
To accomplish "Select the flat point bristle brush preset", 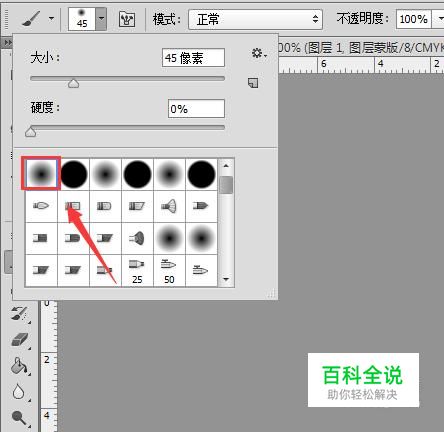I will click(x=201, y=206).
